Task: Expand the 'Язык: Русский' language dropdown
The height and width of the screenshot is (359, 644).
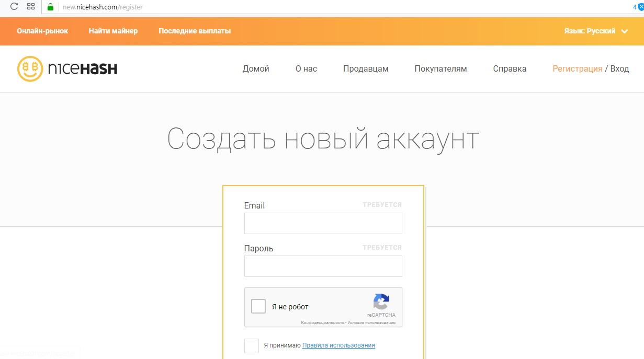Action: tap(596, 31)
